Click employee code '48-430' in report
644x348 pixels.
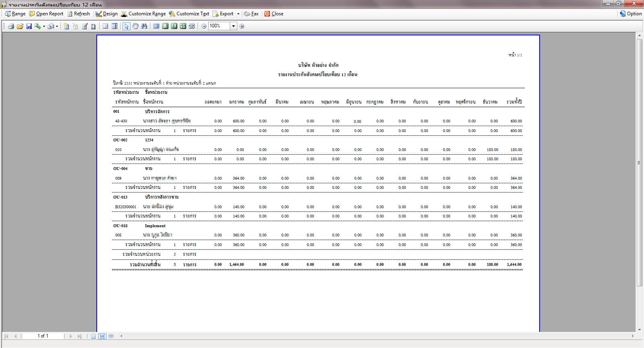tap(121, 121)
